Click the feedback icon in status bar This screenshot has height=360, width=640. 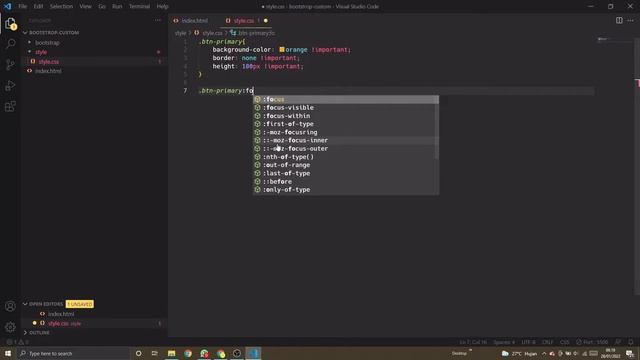pyautogui.click(x=618, y=342)
